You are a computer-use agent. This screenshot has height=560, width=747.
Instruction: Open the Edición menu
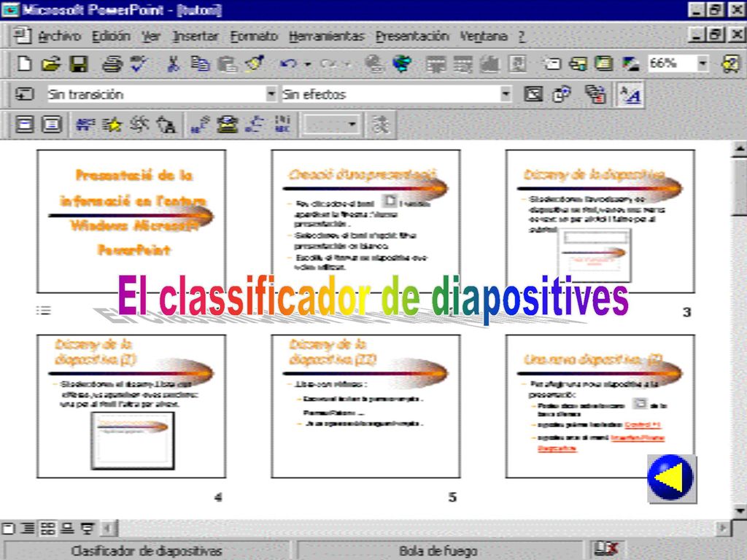coord(111,36)
